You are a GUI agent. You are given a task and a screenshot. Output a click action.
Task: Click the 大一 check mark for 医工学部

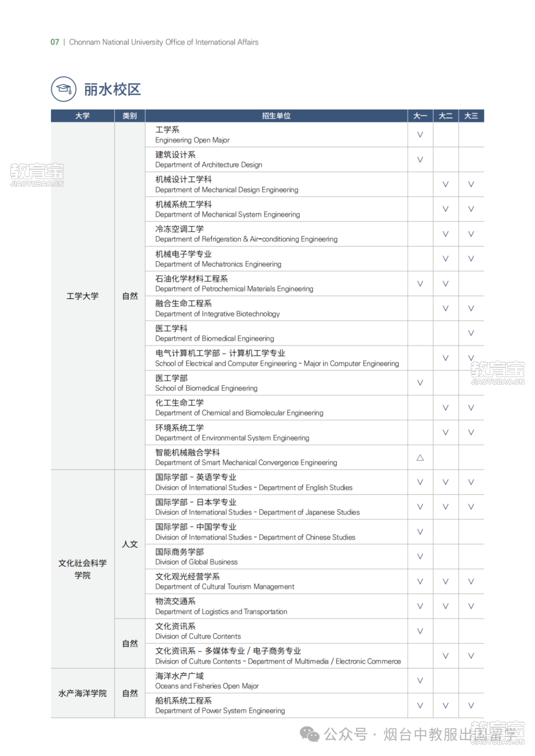420,383
